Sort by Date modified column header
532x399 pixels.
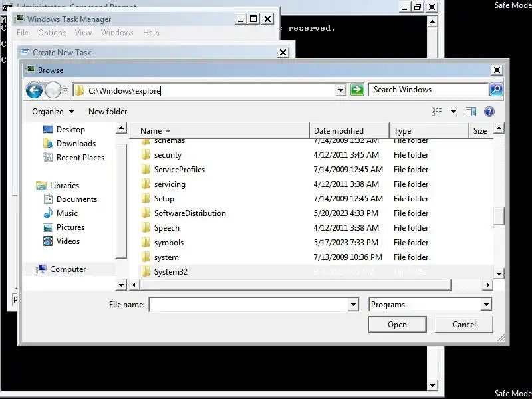click(350, 130)
